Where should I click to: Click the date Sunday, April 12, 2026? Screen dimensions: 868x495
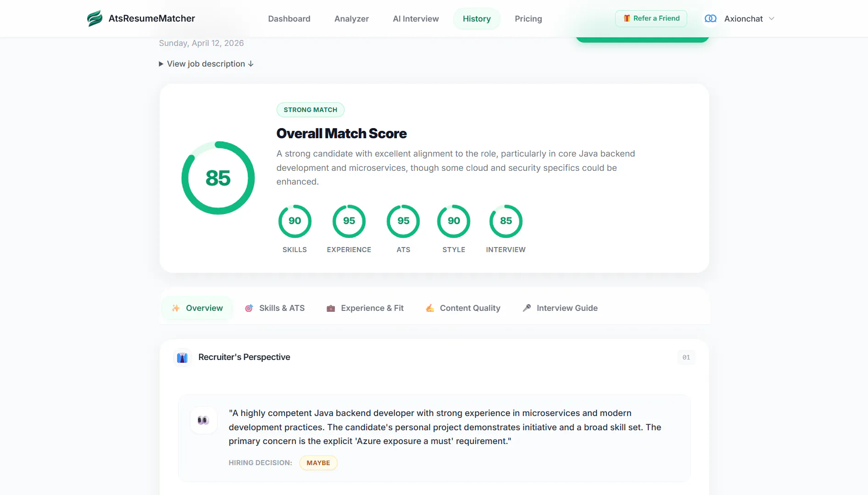(x=201, y=43)
